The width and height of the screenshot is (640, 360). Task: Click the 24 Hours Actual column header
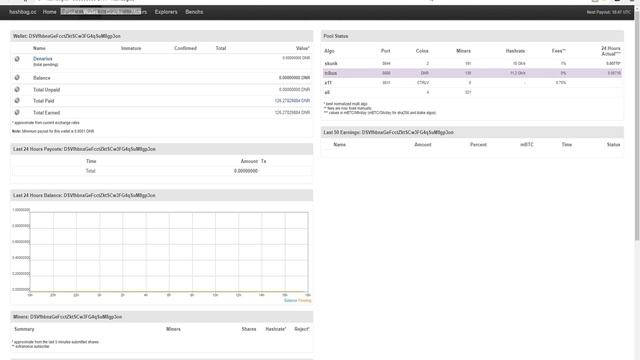[x=611, y=51]
